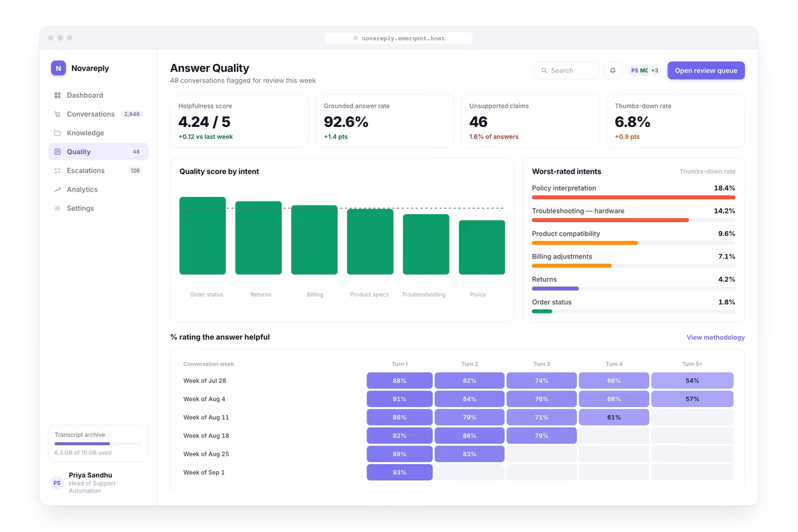Click Troubleshooting — hardware bar
This screenshot has width=798, height=532.
[610, 220]
